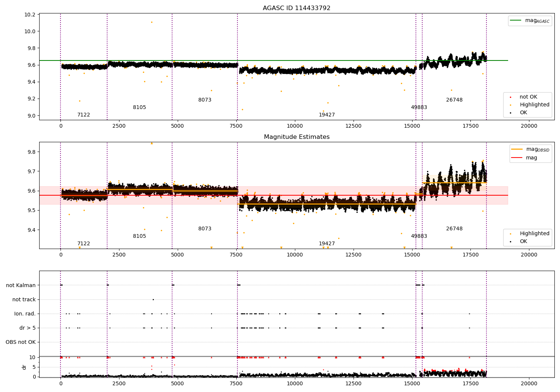
Task: Select 'Highlighted' in the Magnitude Estimates legend
Action: coord(535,234)
